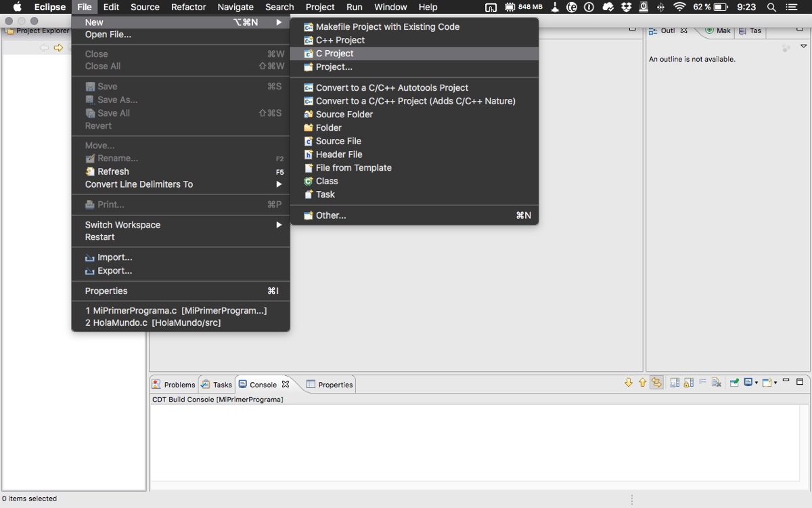Open Properties from the File menu
Screen dimensions: 812x508
click(181, 291)
